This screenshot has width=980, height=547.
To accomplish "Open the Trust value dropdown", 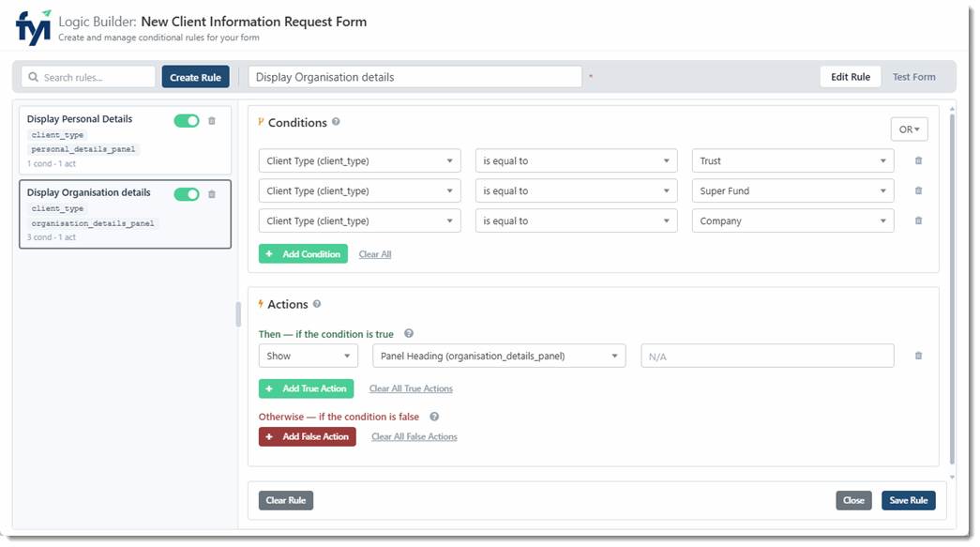I will [792, 160].
